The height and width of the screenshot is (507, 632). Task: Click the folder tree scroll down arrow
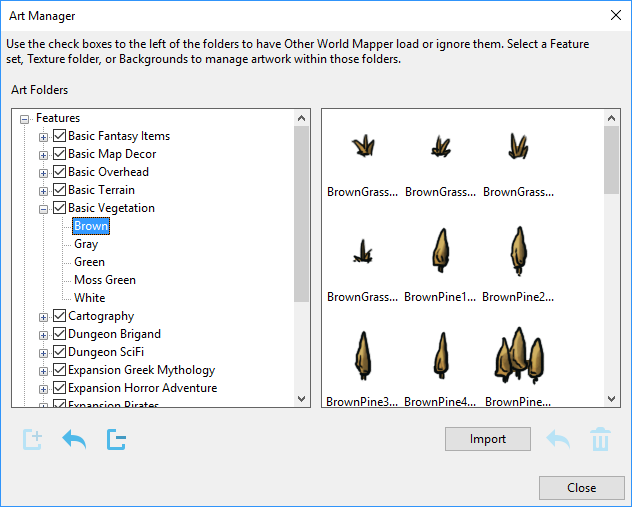click(302, 399)
